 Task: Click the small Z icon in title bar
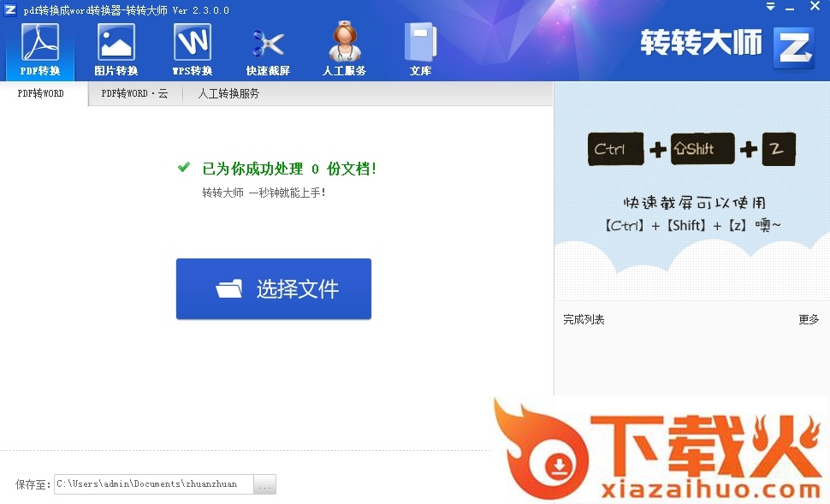(x=10, y=9)
